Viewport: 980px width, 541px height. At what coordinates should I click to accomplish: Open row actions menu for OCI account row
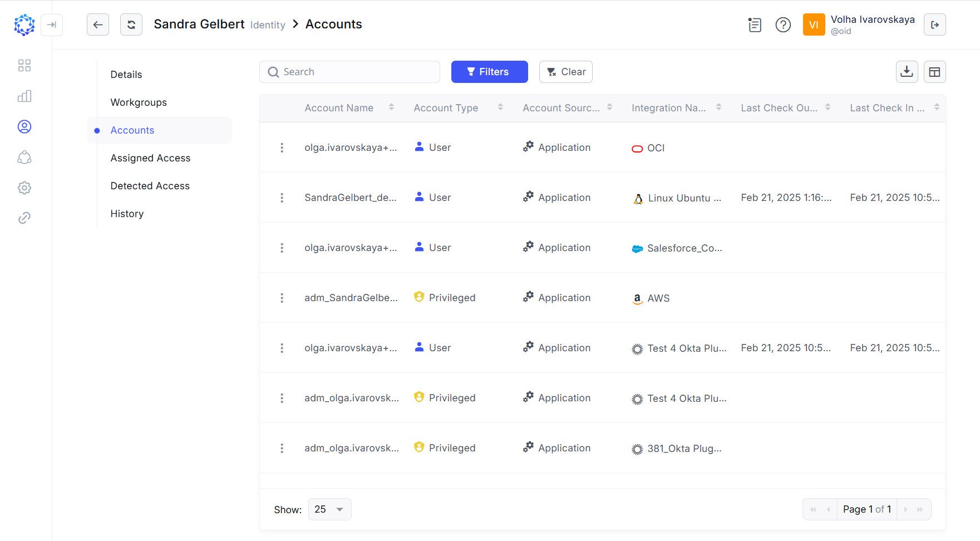(x=282, y=147)
